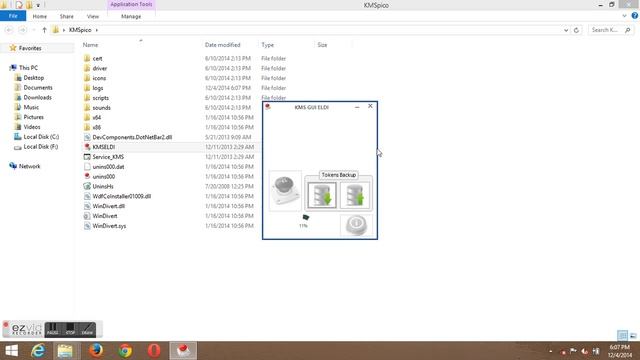
Task: Select the WdfCoInstaller01009.dll file
Action: click(x=122, y=196)
